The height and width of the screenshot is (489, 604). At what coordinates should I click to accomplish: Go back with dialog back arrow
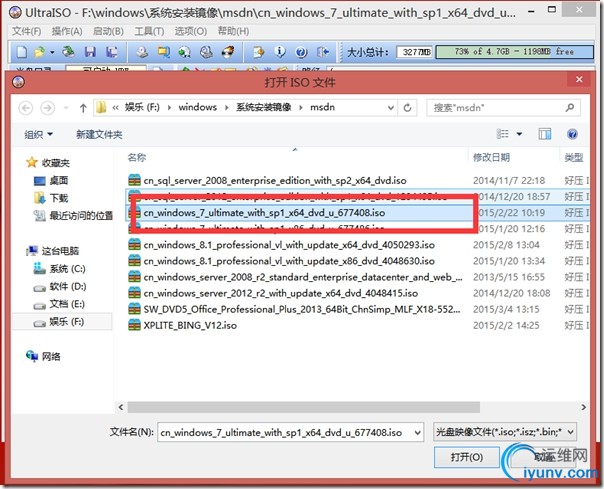click(26, 108)
